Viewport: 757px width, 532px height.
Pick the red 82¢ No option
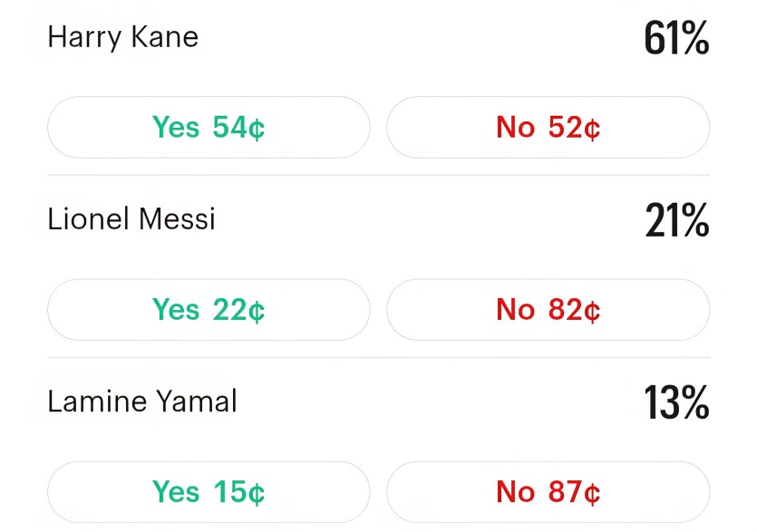548,309
